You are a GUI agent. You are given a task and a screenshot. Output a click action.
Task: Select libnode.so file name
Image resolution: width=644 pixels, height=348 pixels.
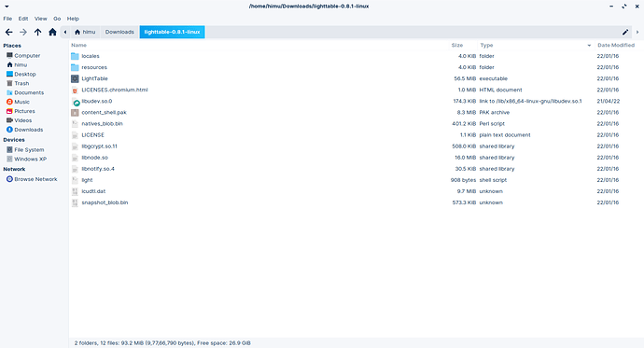point(95,158)
